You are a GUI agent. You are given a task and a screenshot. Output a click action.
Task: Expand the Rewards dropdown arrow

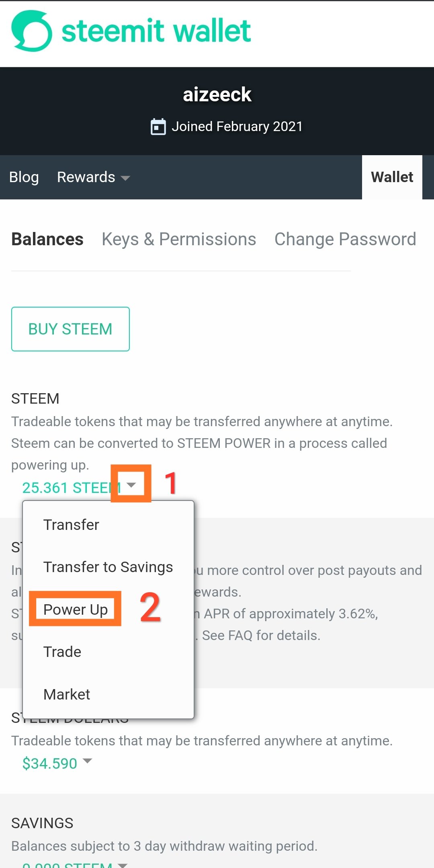click(x=125, y=178)
